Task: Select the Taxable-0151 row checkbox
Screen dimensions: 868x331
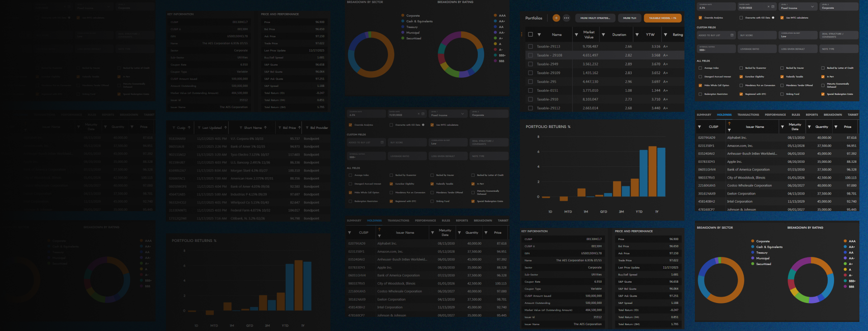Action: click(530, 90)
